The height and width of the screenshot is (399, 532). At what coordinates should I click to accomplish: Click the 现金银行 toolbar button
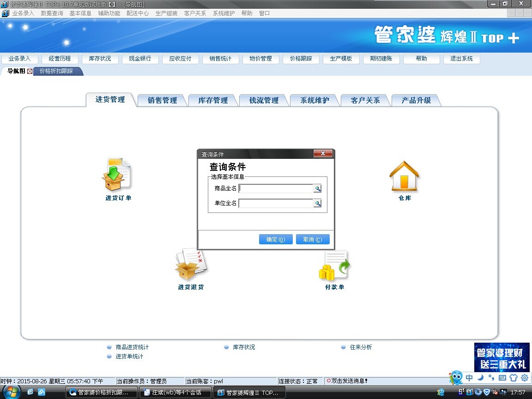[140, 59]
